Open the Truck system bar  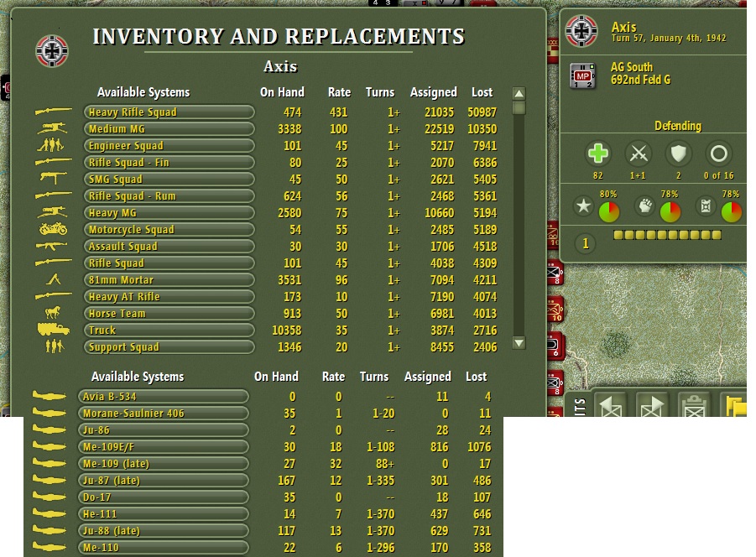point(169,330)
